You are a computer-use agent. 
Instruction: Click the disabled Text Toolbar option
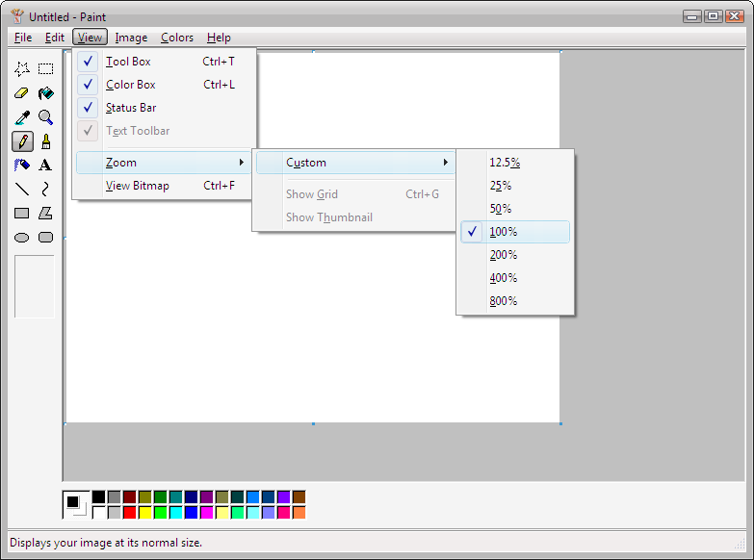(164, 131)
